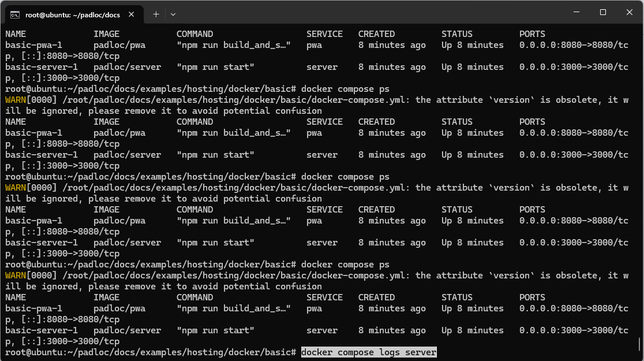This screenshot has width=644, height=361.
Task: Click padloc/pwa in the bottom table
Action: click(119, 308)
